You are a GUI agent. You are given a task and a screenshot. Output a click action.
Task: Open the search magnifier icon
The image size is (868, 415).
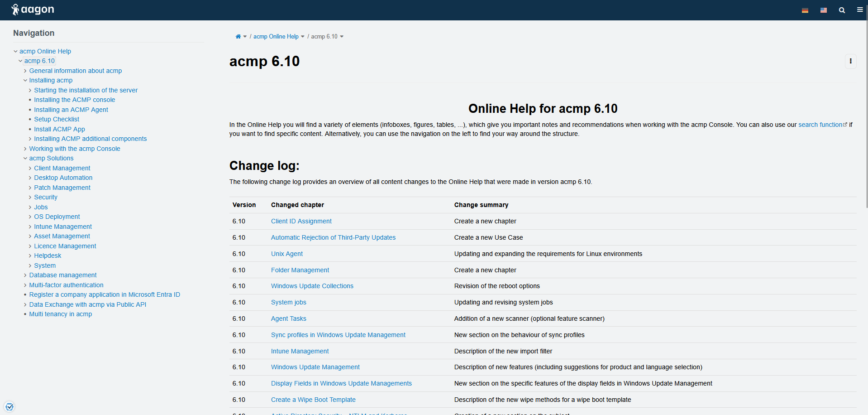point(842,10)
